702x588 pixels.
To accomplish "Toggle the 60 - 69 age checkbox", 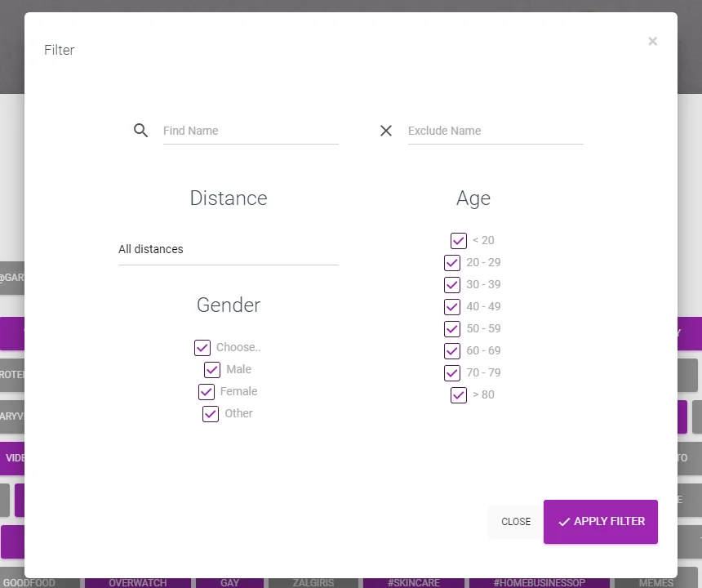I will tap(452, 350).
